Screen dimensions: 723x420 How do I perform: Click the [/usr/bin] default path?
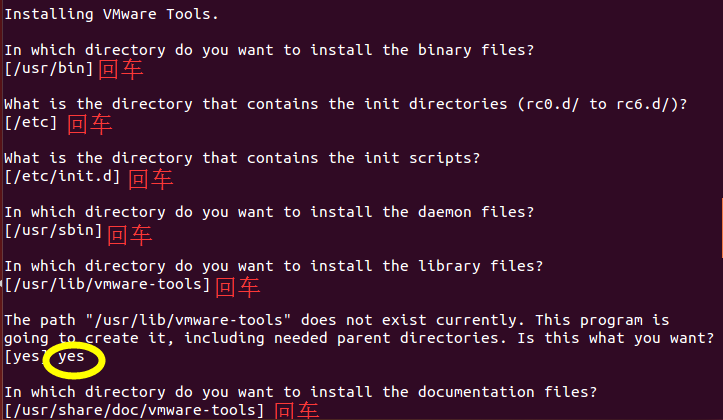coord(49,68)
